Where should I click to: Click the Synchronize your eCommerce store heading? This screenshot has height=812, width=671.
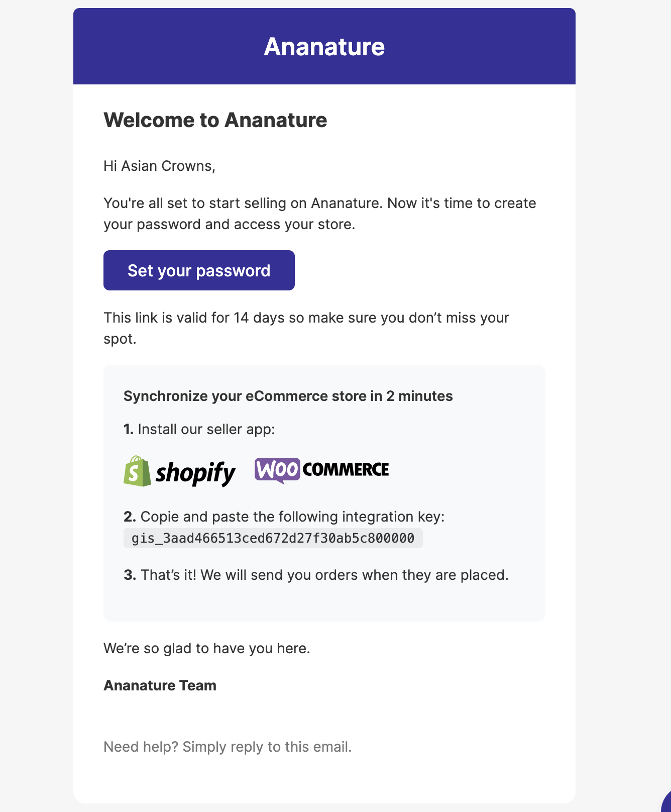tap(288, 396)
